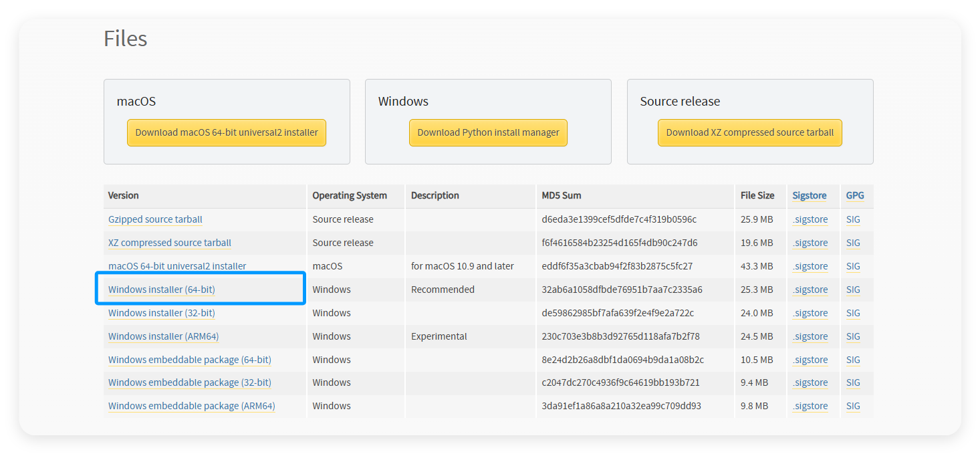Open the XZ compressed source tarball table link
This screenshot has height=454, width=980.
point(170,243)
